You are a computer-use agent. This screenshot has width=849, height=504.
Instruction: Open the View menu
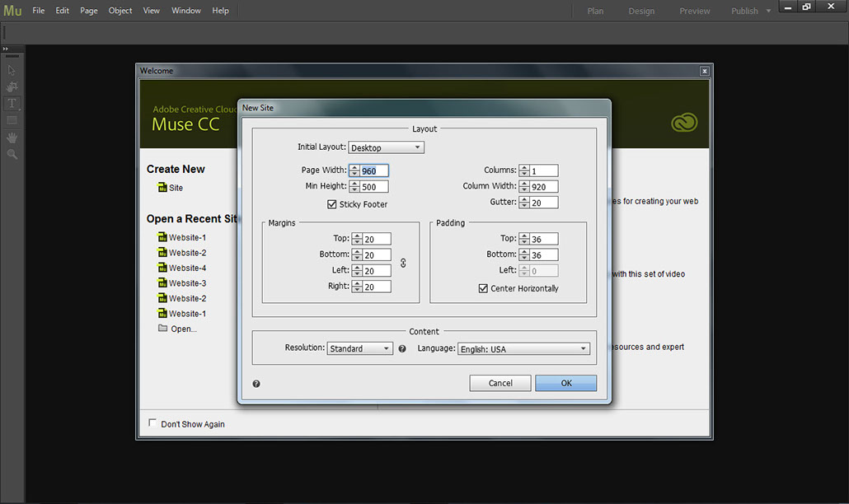pos(151,11)
